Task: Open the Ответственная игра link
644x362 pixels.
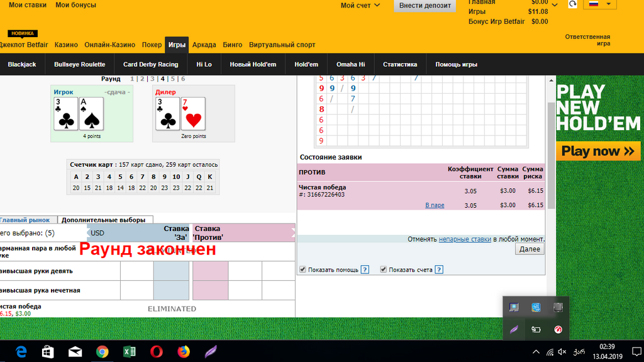Action: (587, 40)
